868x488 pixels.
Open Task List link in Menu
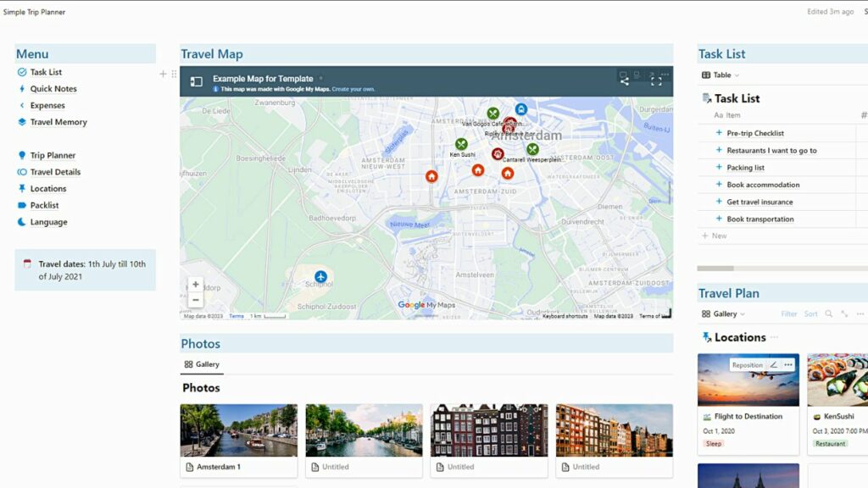coord(46,72)
